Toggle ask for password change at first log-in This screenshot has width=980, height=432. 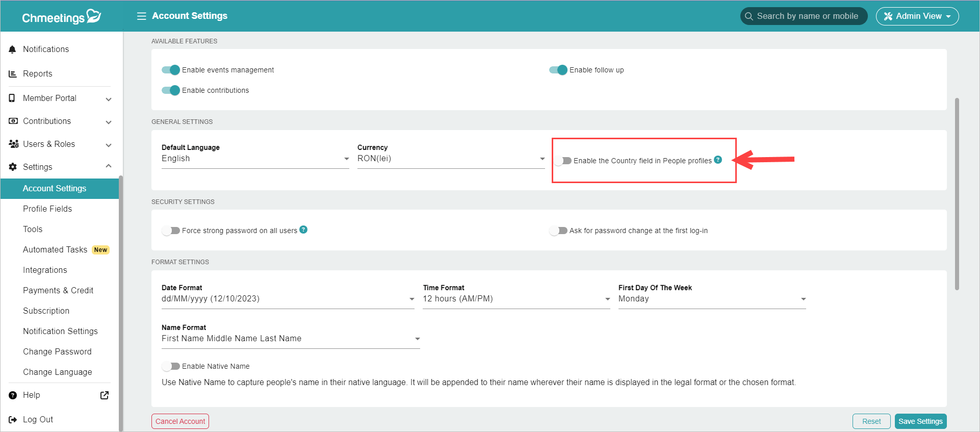tap(558, 231)
